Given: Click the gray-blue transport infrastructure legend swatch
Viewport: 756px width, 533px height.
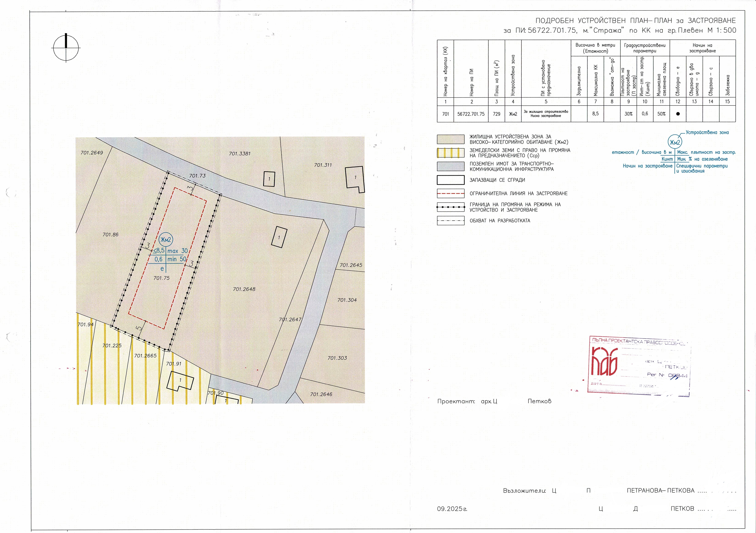Looking at the screenshot, I should (x=451, y=166).
